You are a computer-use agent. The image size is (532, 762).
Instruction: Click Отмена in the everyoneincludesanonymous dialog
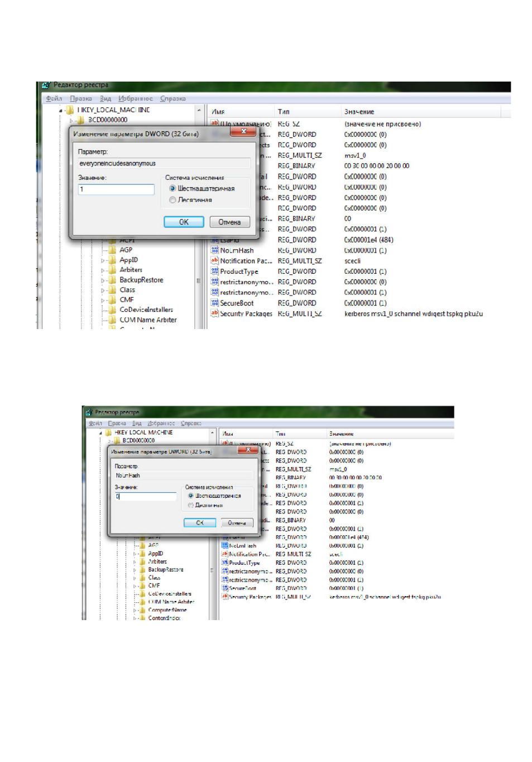[229, 222]
